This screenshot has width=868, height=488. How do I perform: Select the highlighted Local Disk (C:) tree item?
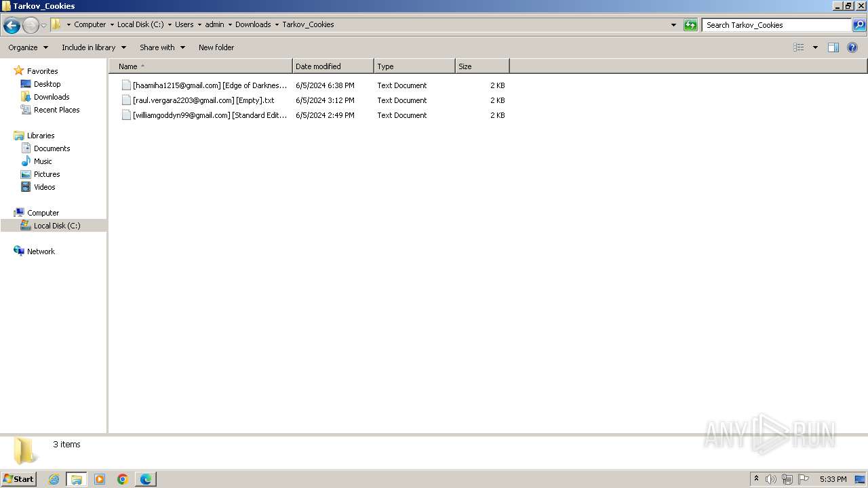pyautogui.click(x=54, y=226)
